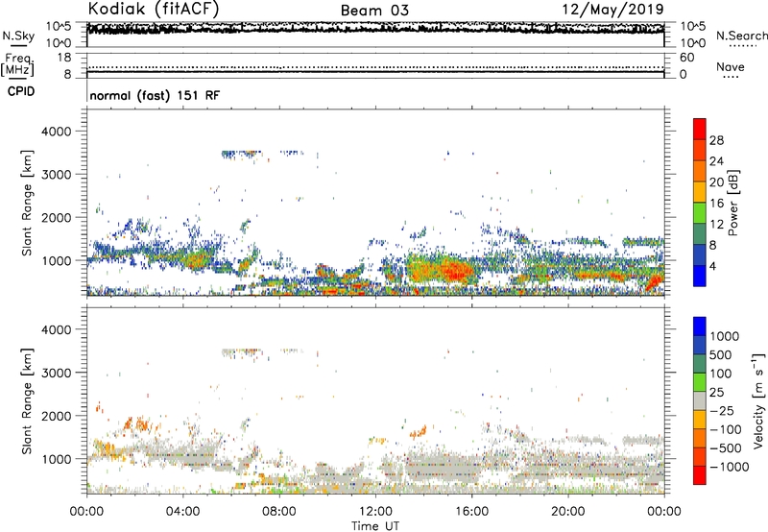
Task: Click the velocity panel 'Slant Range [km]' label
Action: coord(27,401)
